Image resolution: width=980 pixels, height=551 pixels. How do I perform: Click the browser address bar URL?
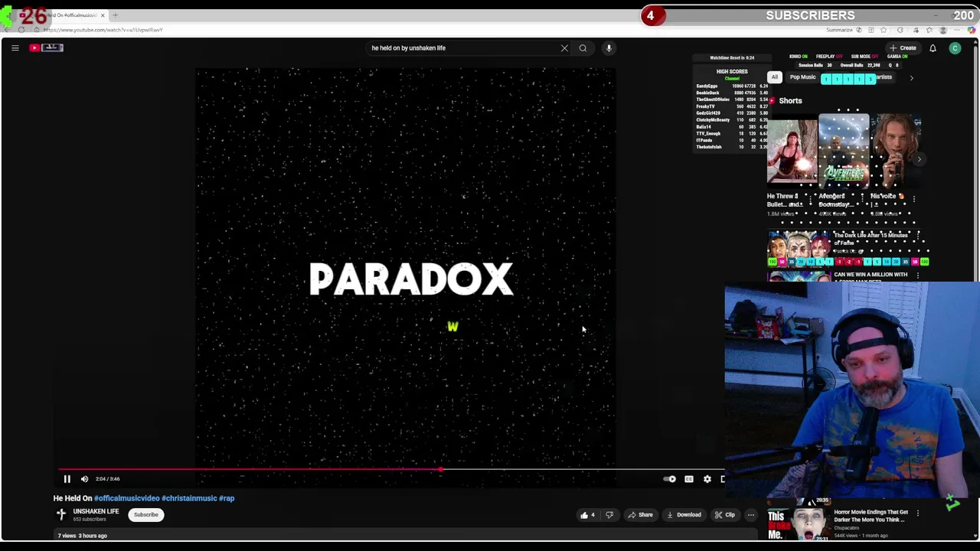tap(103, 30)
